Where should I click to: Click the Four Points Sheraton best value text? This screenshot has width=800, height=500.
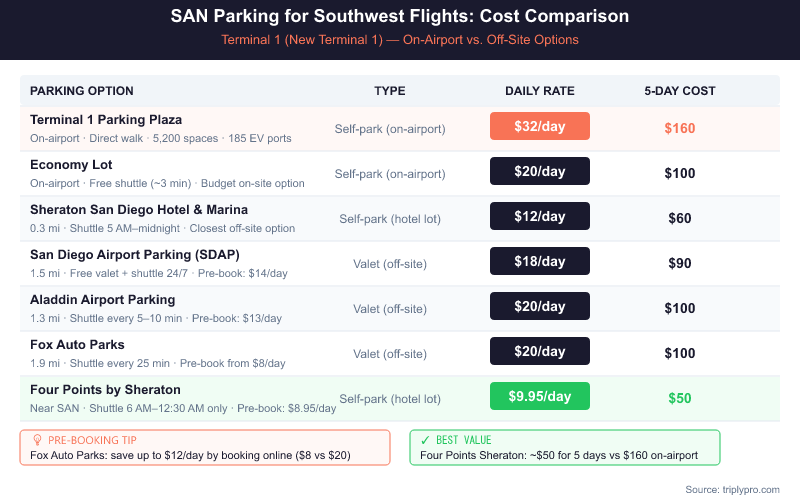(x=559, y=456)
